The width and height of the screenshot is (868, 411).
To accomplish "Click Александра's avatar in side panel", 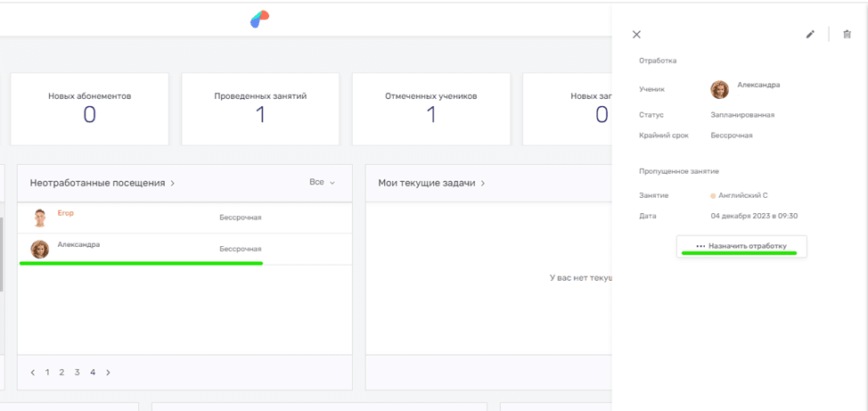I will pyautogui.click(x=719, y=89).
